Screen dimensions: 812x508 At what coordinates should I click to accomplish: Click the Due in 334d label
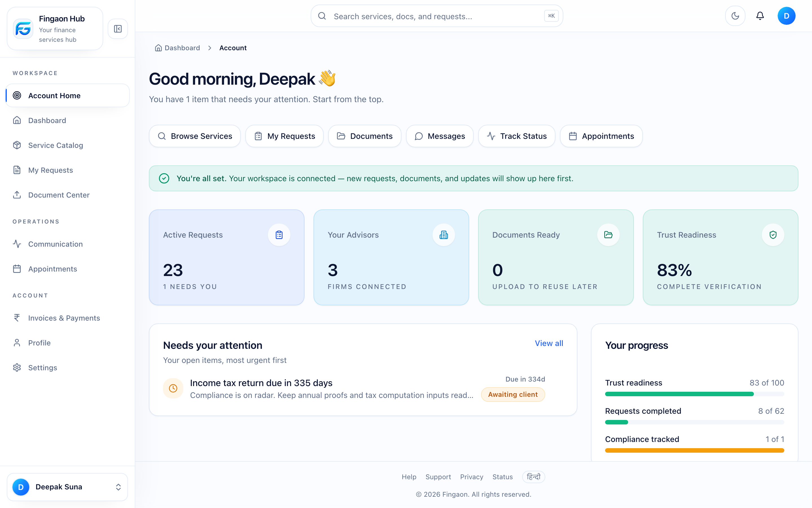525,379
